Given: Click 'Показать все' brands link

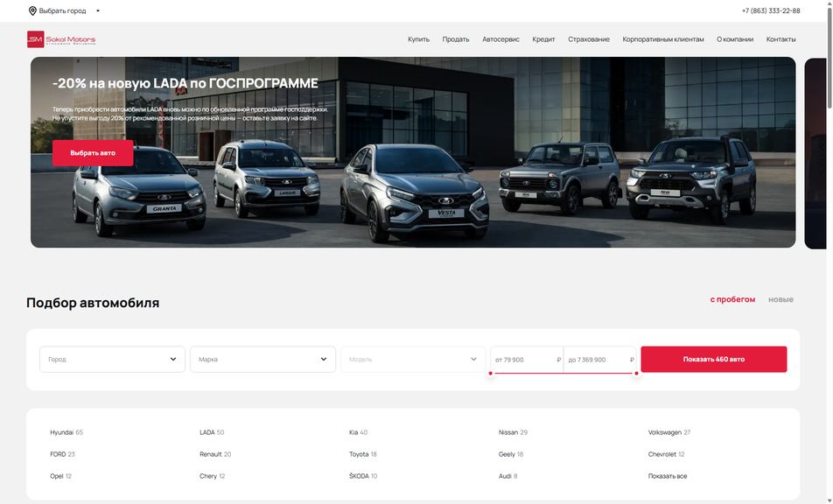Looking at the screenshot, I should point(668,476).
